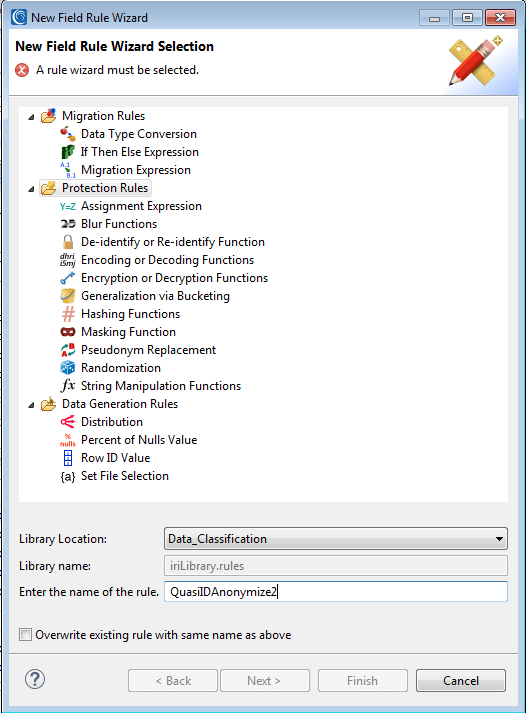Collapse the Data Generation Rules arrow
Viewport: 526px width, 713px height.
click(31, 405)
